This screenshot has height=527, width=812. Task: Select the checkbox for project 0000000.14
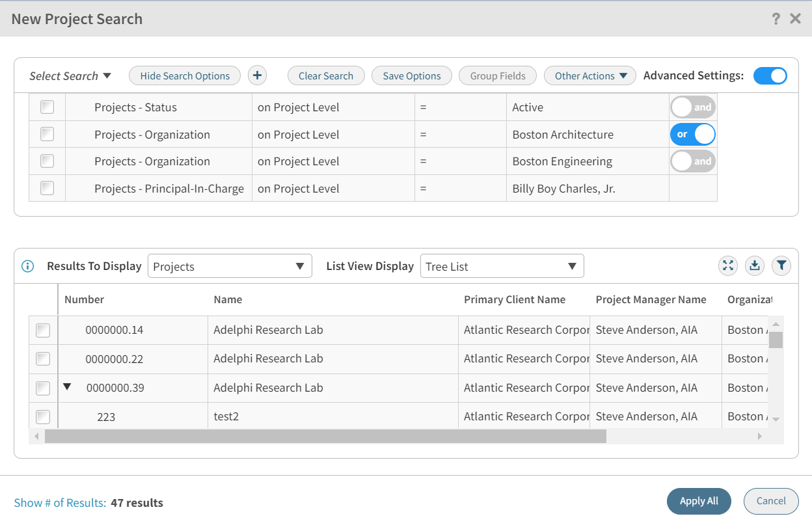point(42,331)
